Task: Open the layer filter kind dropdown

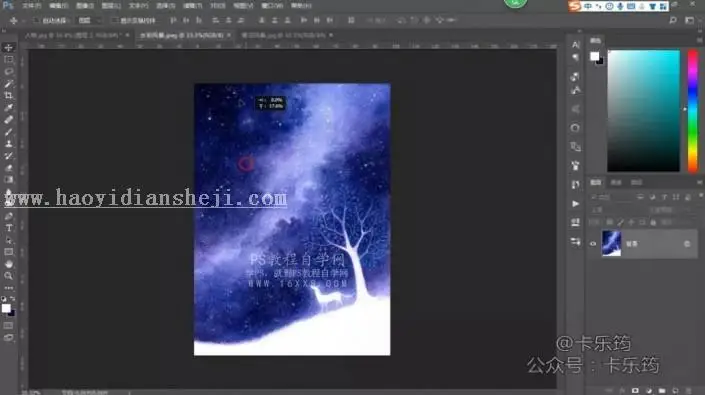Action: click(x=612, y=197)
